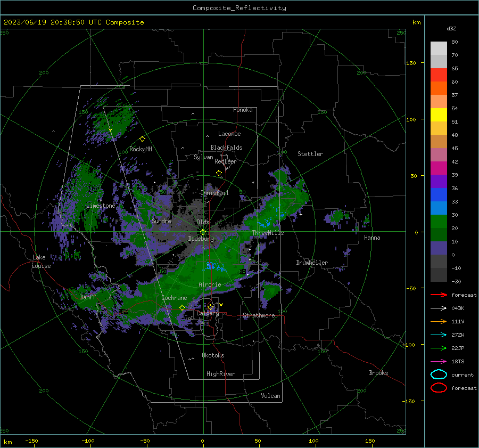Click the Hanna town label
Screen dimensions: 479x448
pyautogui.click(x=372, y=238)
